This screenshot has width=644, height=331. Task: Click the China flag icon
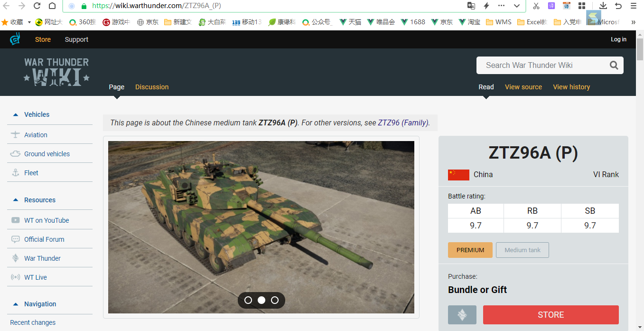458,175
